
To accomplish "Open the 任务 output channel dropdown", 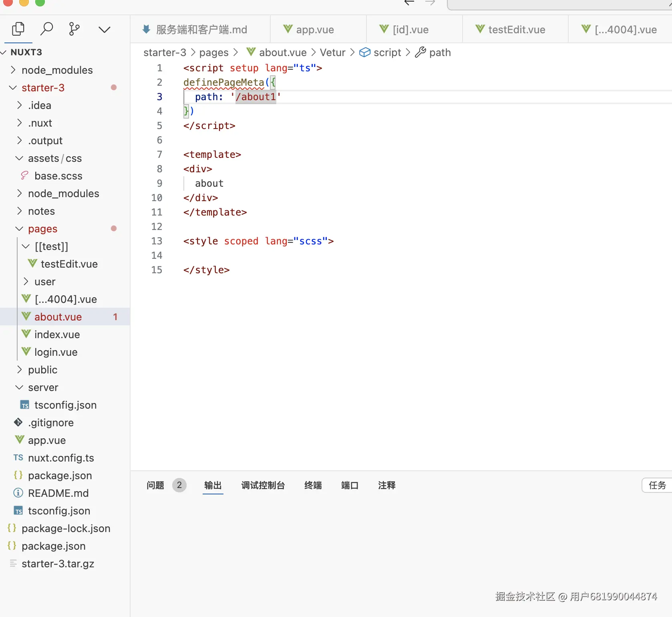I will point(657,485).
